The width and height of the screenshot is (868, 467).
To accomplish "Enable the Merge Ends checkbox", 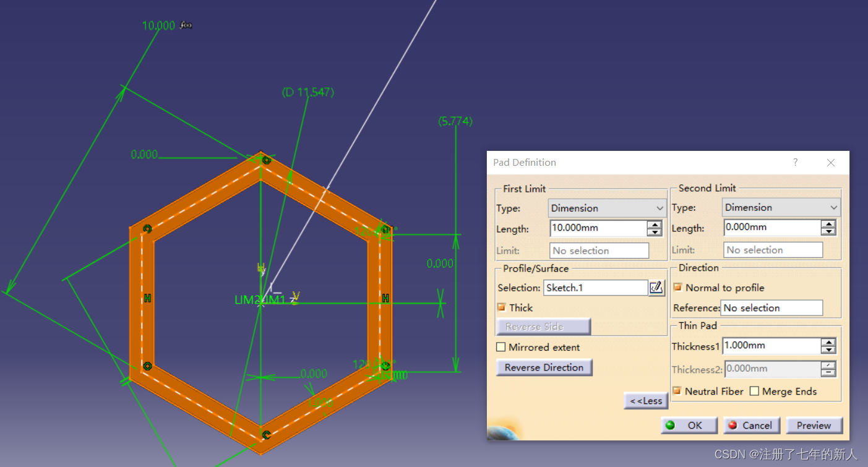I will point(754,391).
